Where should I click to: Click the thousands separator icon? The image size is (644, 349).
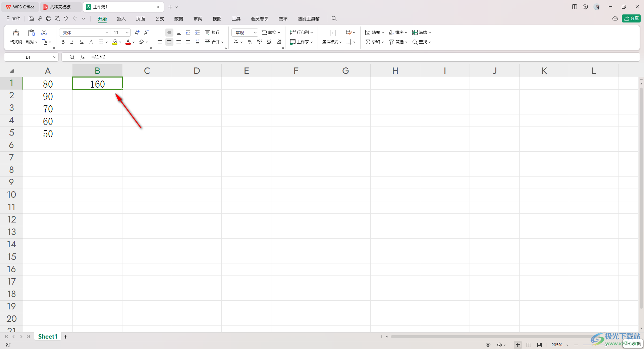click(x=260, y=42)
